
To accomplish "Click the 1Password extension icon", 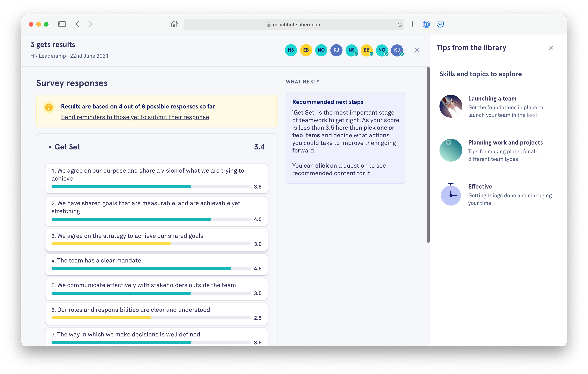I will coord(426,24).
